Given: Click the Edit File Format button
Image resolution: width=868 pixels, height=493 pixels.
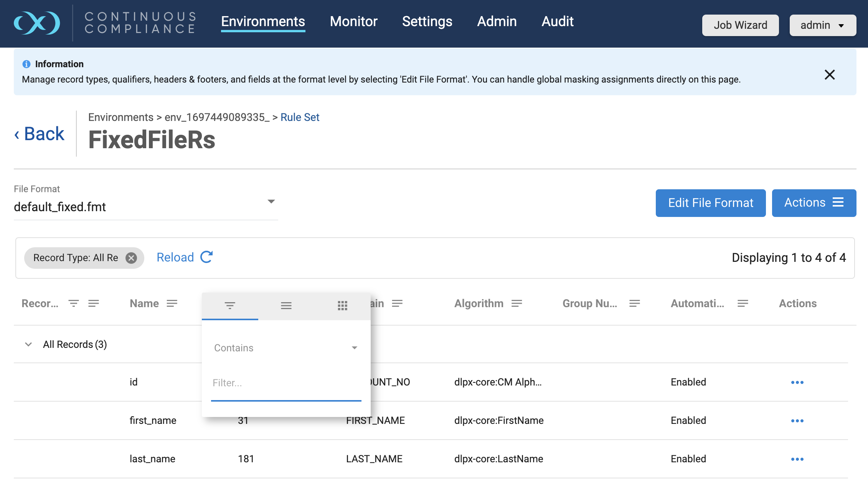Looking at the screenshot, I should tap(710, 203).
